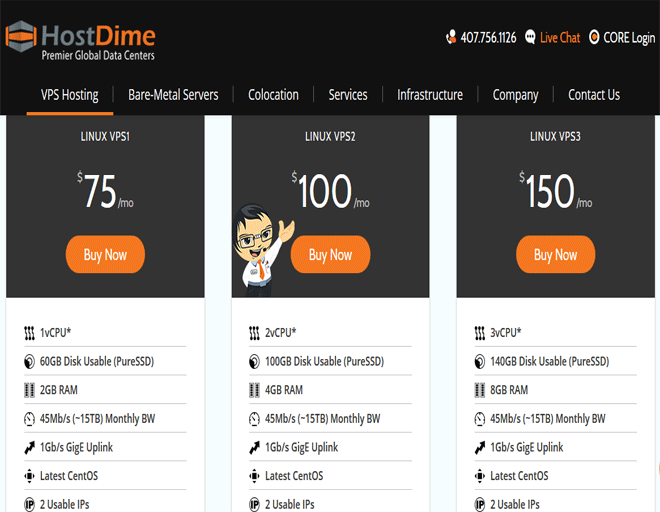Click the CentOS icon in VPS3 list
Viewport: 660px width, 512px height.
click(479, 476)
